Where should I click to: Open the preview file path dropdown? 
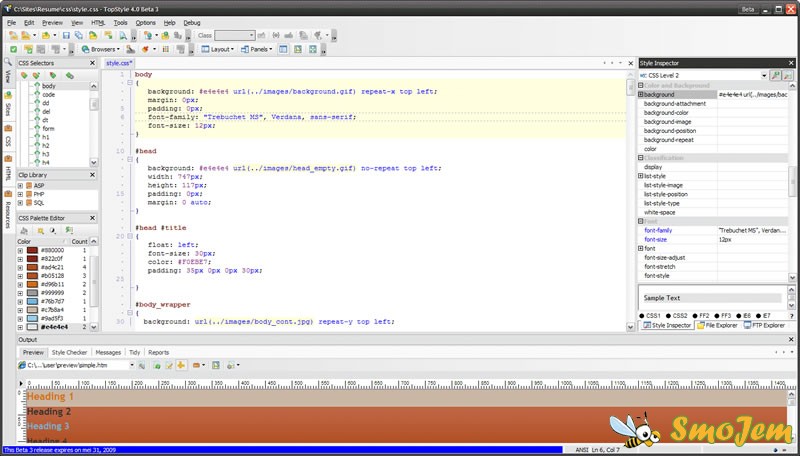132,365
